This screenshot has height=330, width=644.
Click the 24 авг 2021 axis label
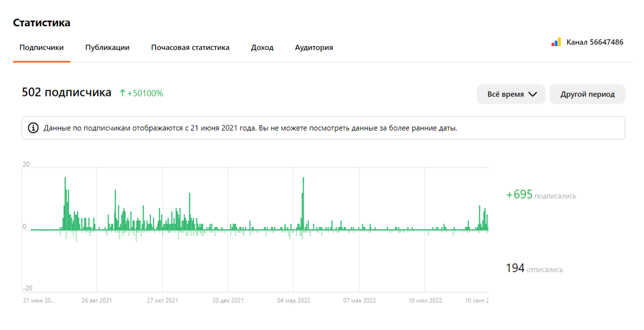[97, 300]
